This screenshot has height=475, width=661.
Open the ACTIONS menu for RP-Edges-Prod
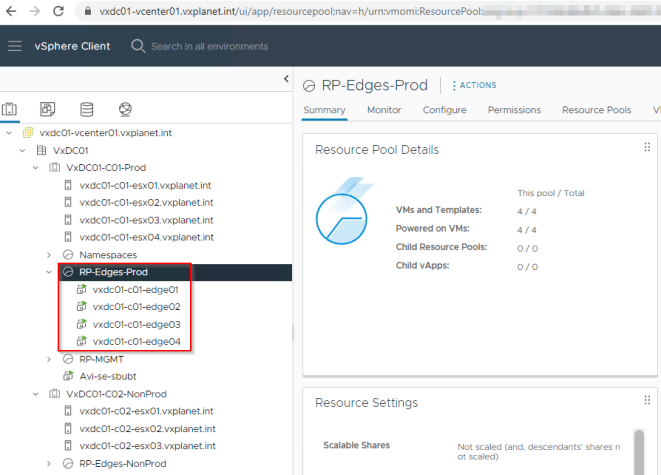pyautogui.click(x=474, y=85)
